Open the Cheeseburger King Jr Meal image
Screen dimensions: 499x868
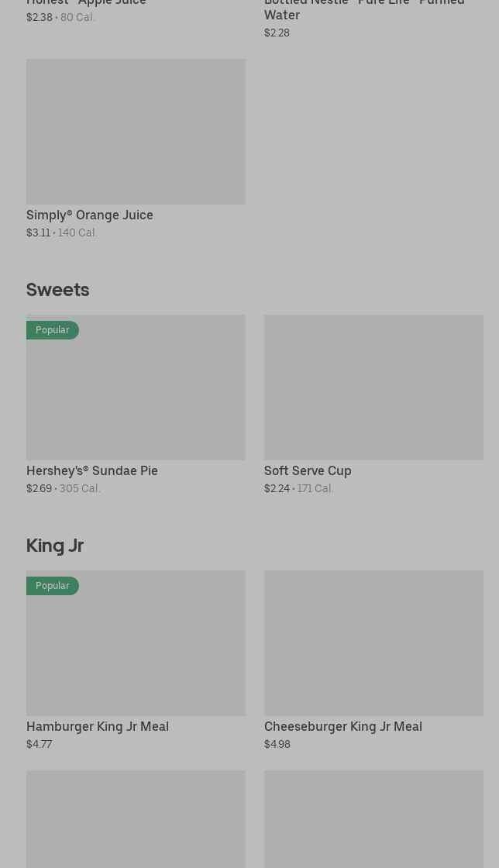(373, 643)
